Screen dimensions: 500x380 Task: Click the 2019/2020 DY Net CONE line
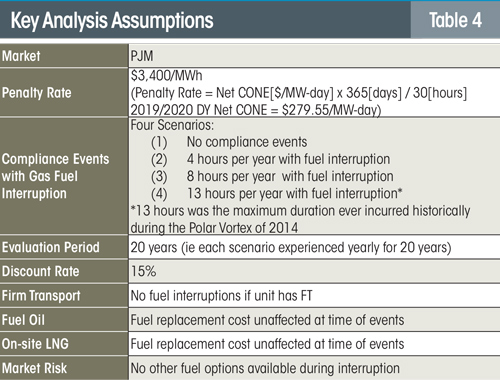pos(256,110)
